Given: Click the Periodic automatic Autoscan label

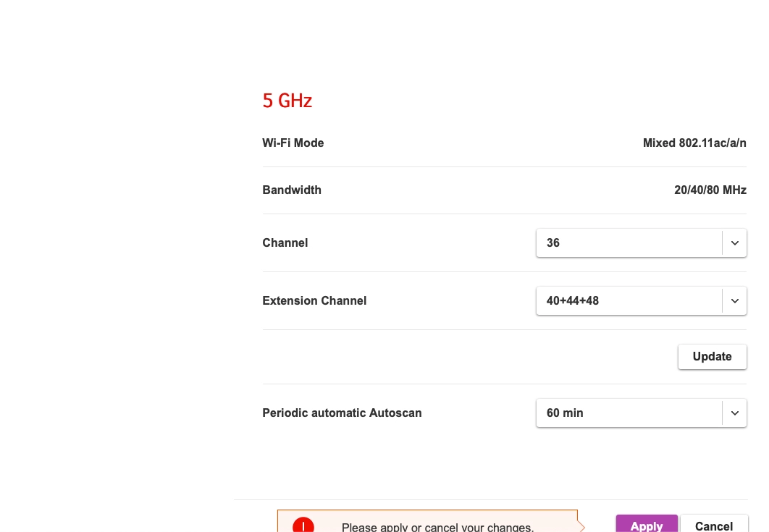Looking at the screenshot, I should tap(342, 413).
